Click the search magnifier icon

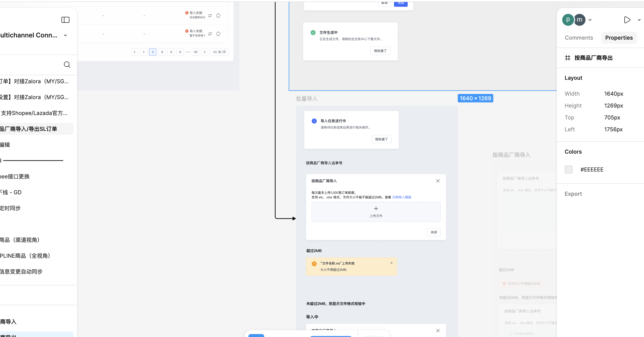coord(67,65)
